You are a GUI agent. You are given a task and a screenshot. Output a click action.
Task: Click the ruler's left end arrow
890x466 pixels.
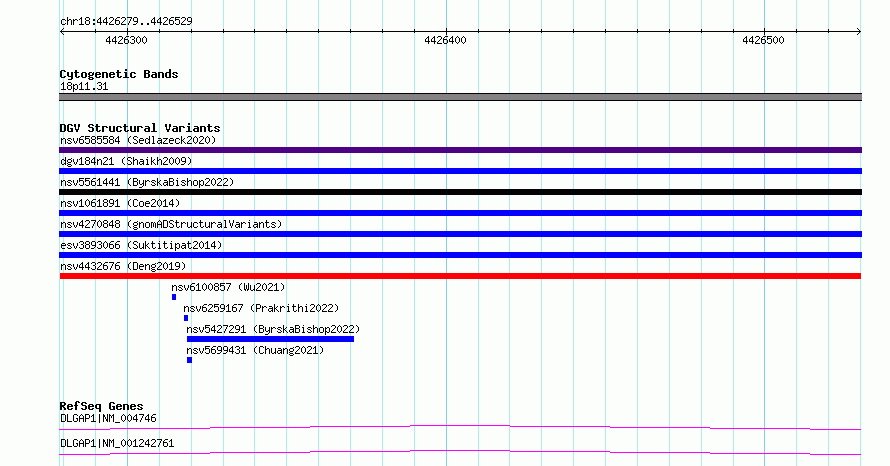[62, 31]
